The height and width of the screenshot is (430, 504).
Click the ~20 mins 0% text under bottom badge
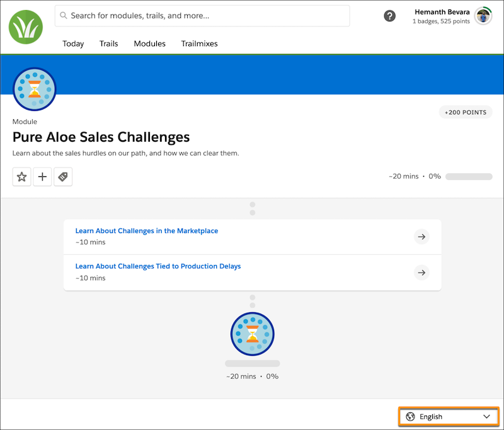pos(253,376)
